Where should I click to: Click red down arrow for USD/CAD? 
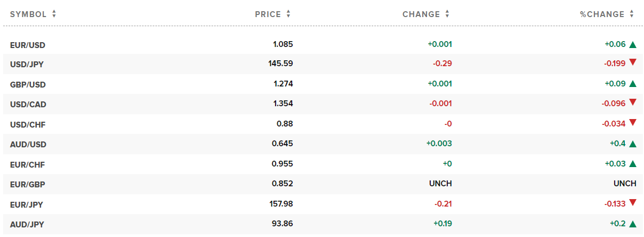tap(633, 102)
